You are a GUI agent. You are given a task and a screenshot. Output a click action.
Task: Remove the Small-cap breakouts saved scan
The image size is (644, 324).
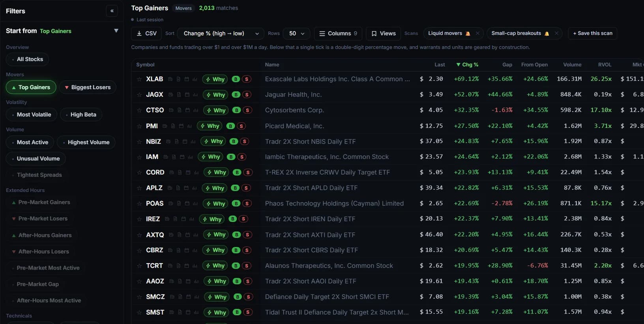coord(556,34)
